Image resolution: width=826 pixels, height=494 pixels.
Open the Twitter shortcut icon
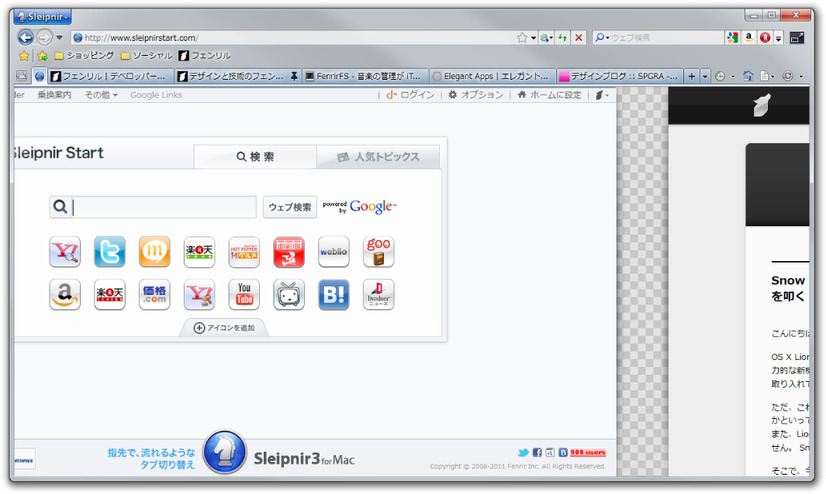click(110, 252)
